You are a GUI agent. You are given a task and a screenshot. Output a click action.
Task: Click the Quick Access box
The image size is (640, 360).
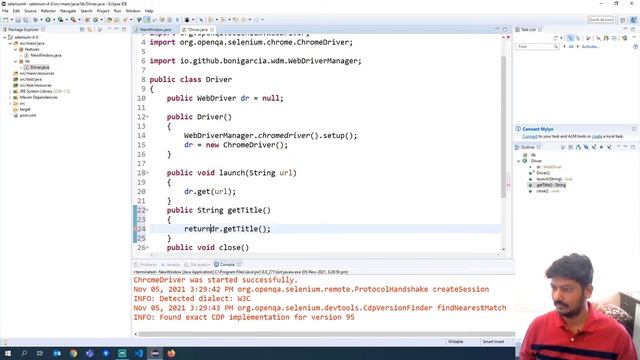coord(600,20)
